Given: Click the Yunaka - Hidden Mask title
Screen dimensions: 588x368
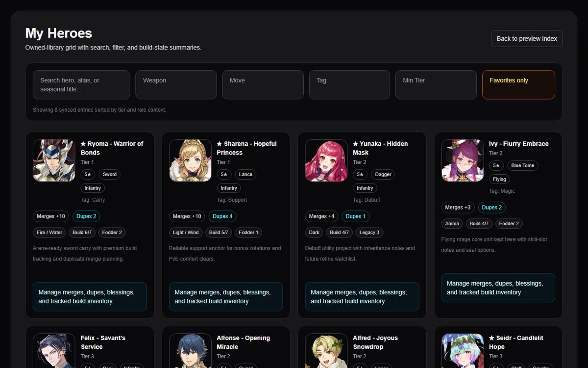Looking at the screenshot, I should [x=380, y=148].
